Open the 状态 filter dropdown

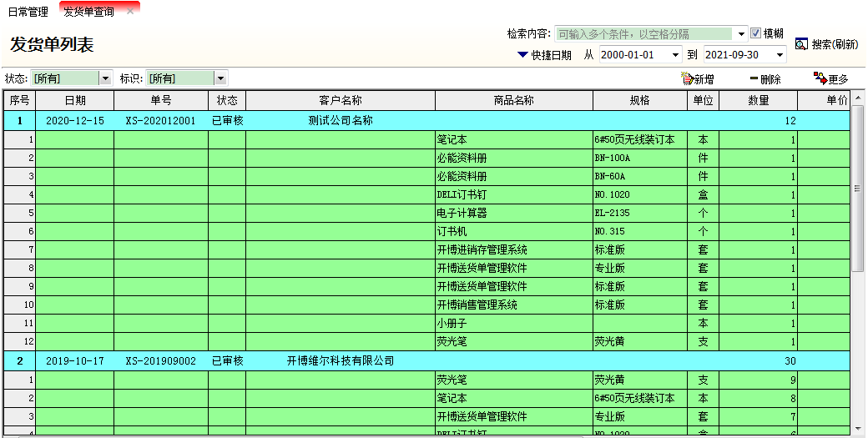(105, 78)
